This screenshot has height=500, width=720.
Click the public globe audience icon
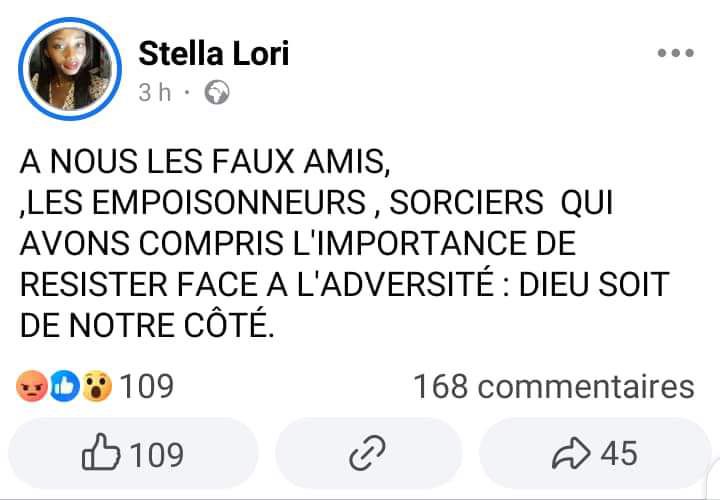coord(217,93)
